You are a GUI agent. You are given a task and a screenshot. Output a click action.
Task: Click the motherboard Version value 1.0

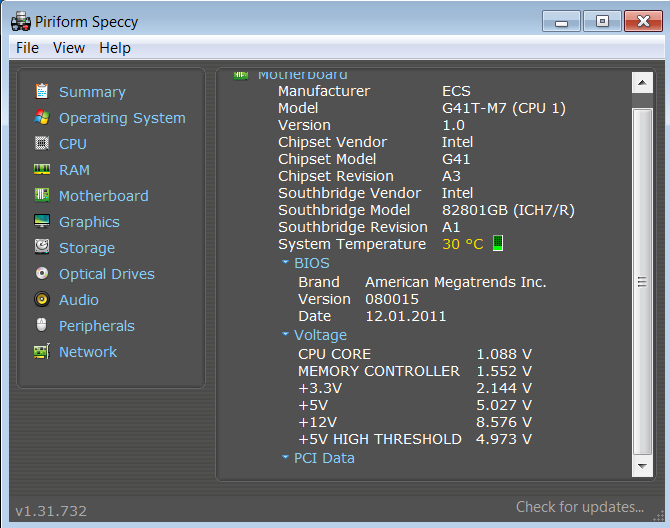click(x=453, y=125)
